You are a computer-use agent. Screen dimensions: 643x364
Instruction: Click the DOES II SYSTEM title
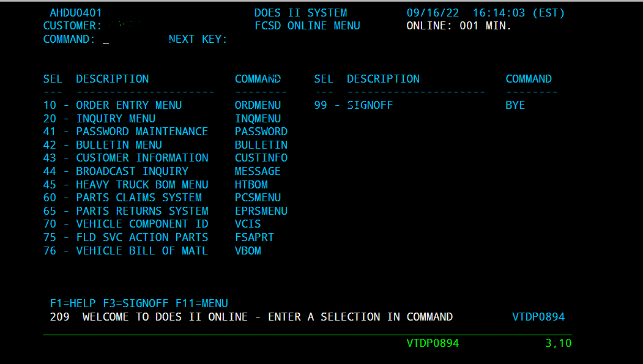click(x=300, y=13)
